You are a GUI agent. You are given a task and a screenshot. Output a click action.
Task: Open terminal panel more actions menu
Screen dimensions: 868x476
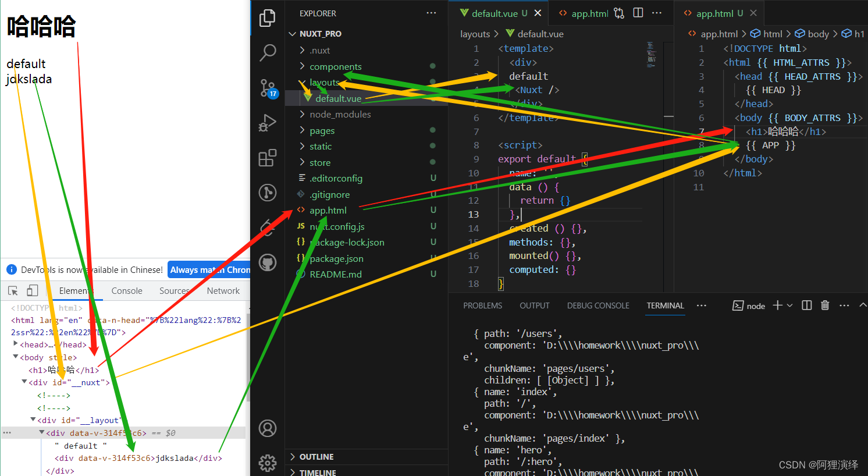[x=844, y=306]
